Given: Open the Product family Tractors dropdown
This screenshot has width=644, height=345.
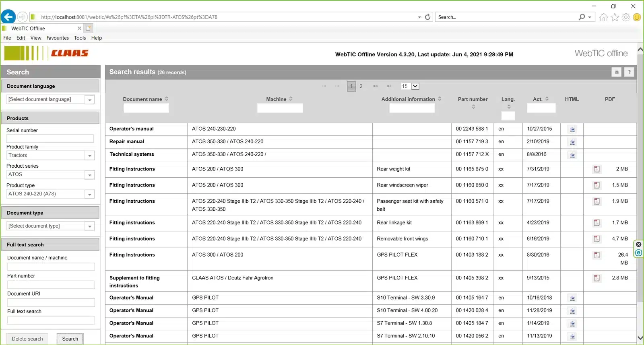Looking at the screenshot, I should pos(90,156).
